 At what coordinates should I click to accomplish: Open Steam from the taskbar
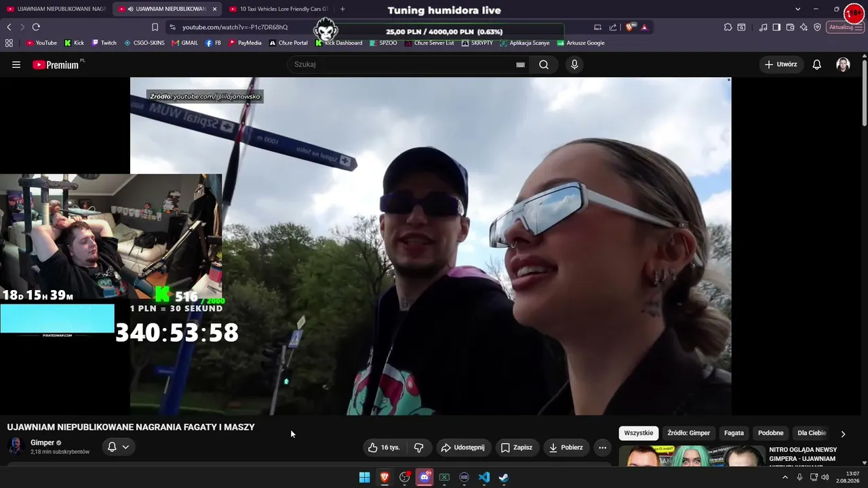[504, 477]
